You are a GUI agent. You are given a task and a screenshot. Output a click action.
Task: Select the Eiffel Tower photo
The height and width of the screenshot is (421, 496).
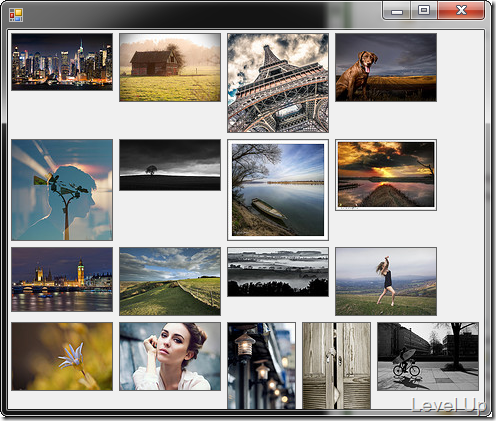pos(278,83)
